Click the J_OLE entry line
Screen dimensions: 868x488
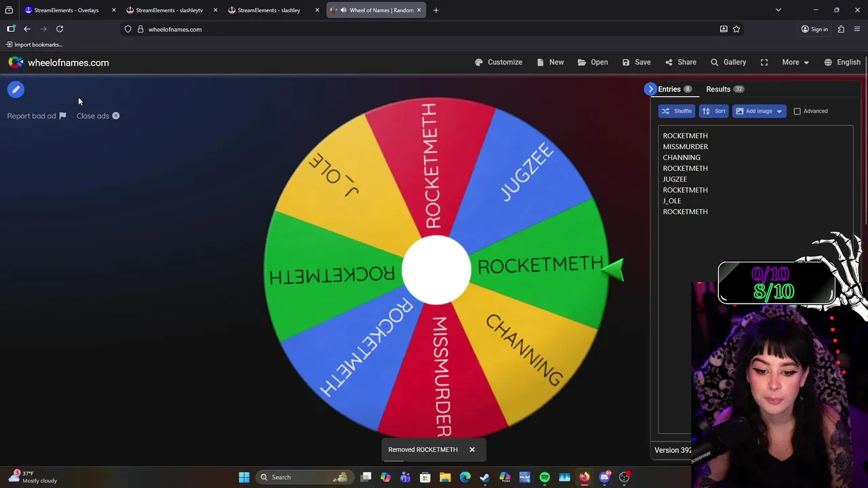(671, 201)
